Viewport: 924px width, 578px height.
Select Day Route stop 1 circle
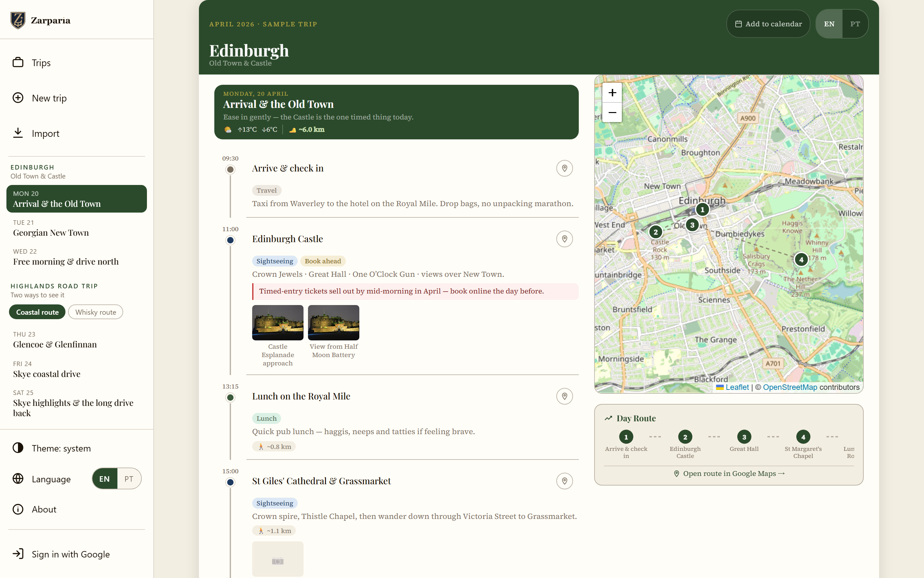626,437
